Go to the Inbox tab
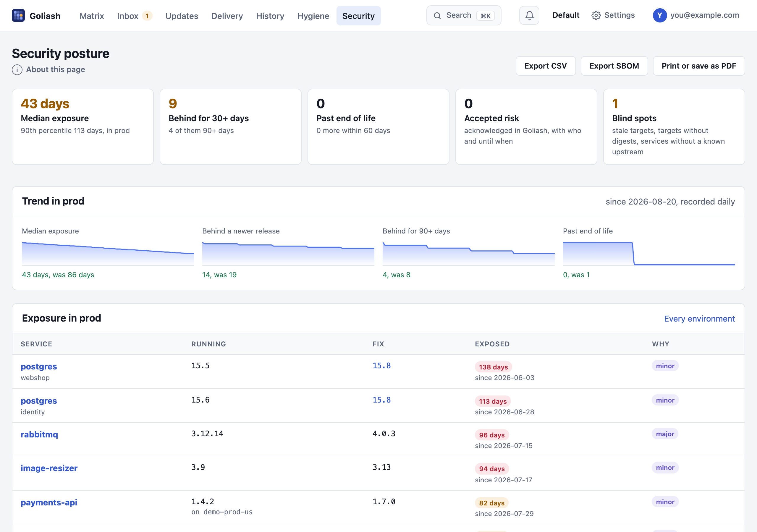The height and width of the screenshot is (532, 757). pos(135,16)
